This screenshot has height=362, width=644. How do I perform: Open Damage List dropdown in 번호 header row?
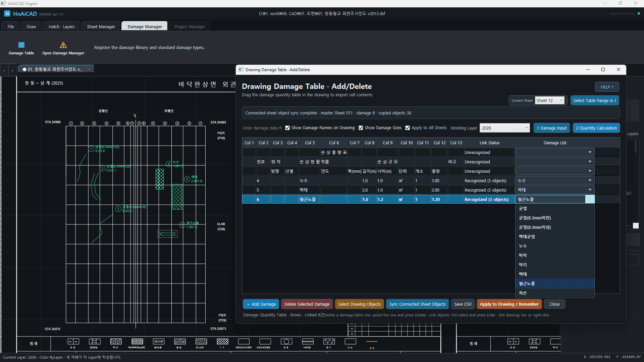(590, 162)
